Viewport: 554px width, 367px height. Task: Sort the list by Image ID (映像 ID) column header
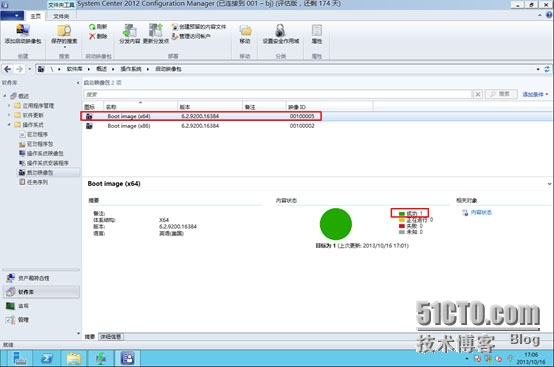(329, 106)
